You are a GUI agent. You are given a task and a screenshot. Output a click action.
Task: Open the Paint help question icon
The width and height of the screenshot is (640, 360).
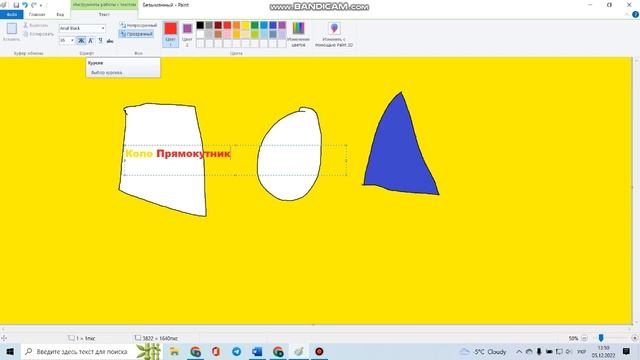[x=635, y=14]
